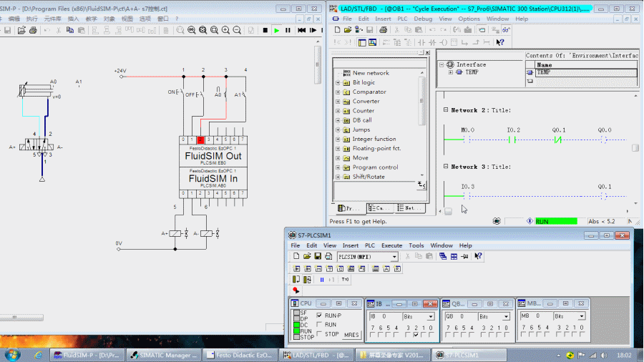The height and width of the screenshot is (362, 644).
Task: Insert a bit memory window in PLCSIM
Action: coord(318,269)
